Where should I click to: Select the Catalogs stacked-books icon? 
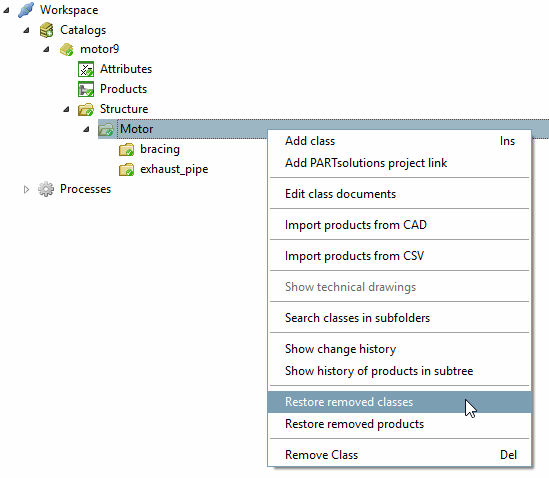click(46, 30)
